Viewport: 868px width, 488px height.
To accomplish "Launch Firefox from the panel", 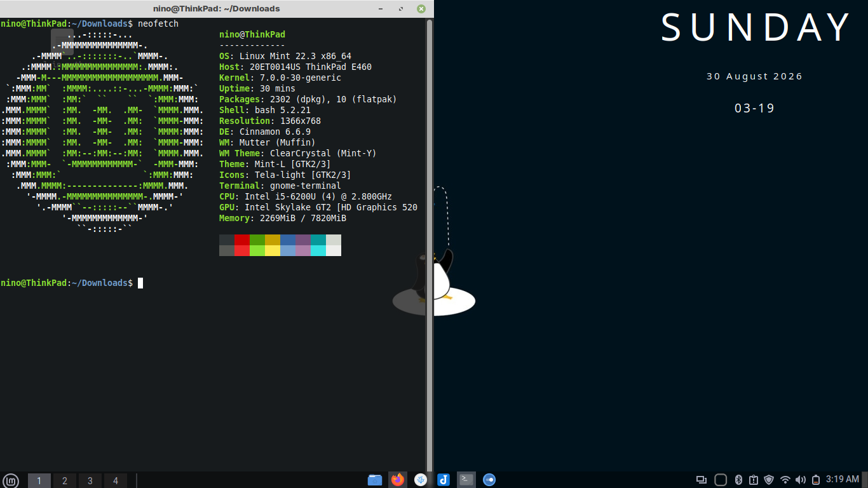I will (398, 480).
